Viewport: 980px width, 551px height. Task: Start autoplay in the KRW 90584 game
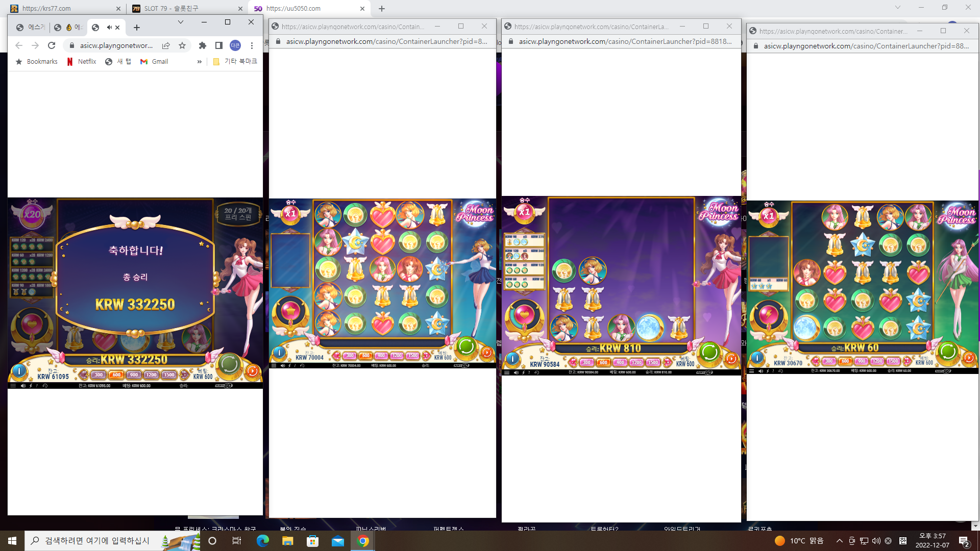(x=731, y=359)
